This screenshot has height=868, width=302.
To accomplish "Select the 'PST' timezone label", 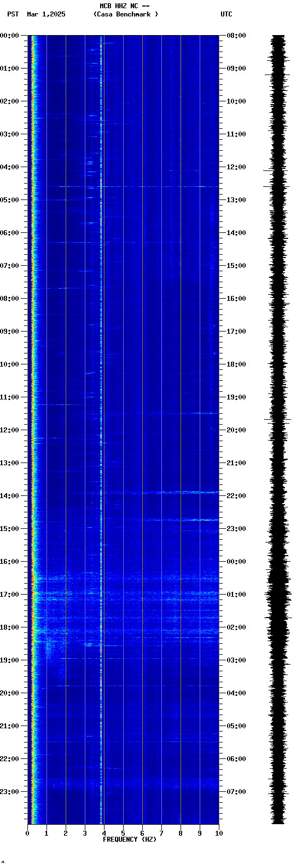I will pos(13,14).
